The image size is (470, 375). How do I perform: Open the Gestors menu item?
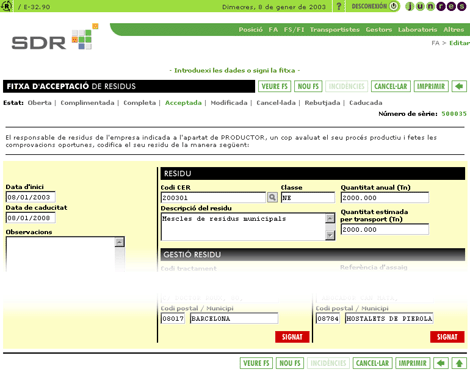(379, 30)
